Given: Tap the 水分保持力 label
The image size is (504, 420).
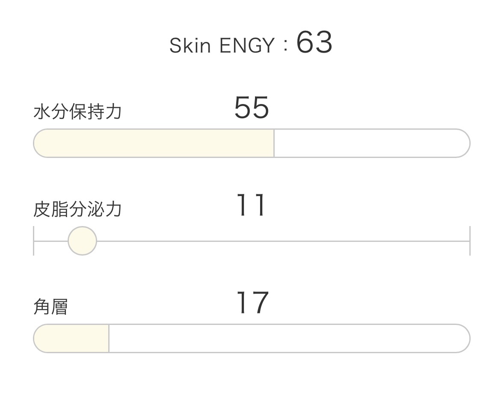Looking at the screenshot, I should pos(77,112).
